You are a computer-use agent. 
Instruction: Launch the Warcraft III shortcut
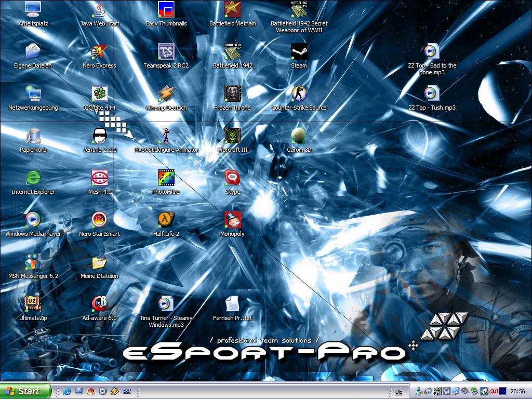point(233,140)
